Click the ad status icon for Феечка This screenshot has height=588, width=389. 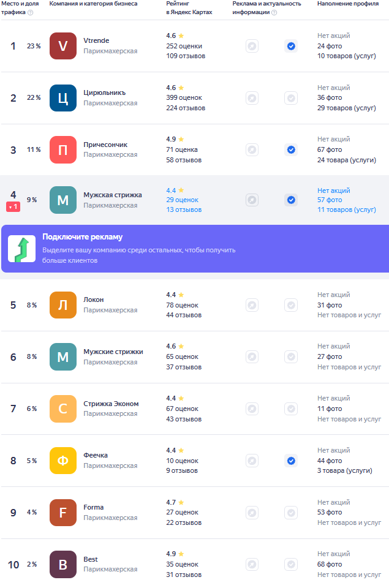[x=252, y=461]
